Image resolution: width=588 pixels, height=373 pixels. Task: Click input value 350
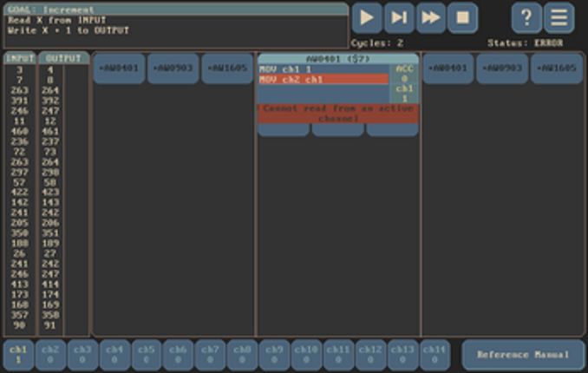click(x=19, y=233)
